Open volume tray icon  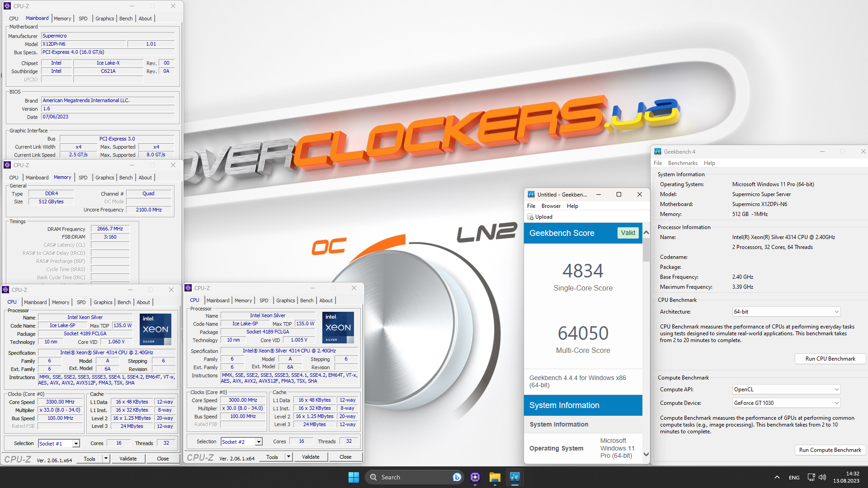822,477
